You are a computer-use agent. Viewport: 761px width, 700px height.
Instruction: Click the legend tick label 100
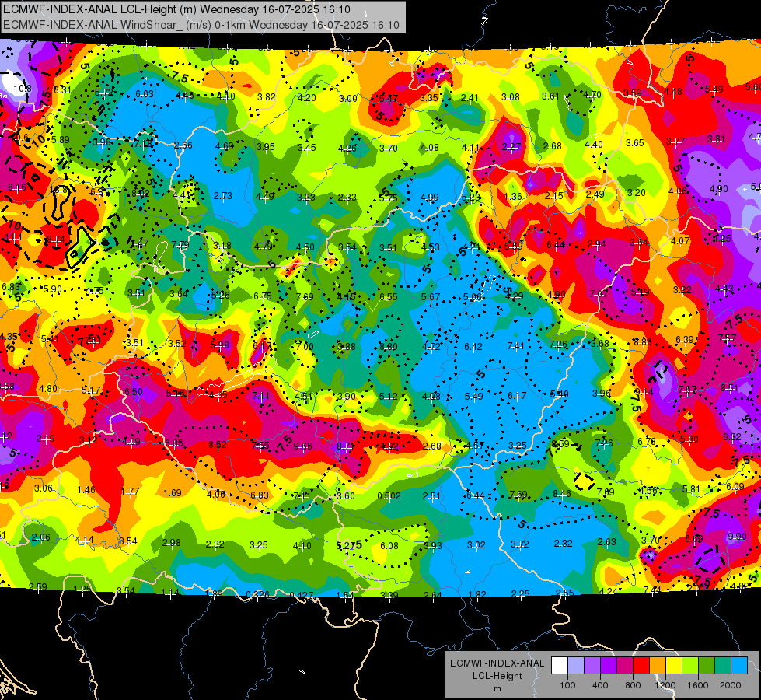coord(567,685)
